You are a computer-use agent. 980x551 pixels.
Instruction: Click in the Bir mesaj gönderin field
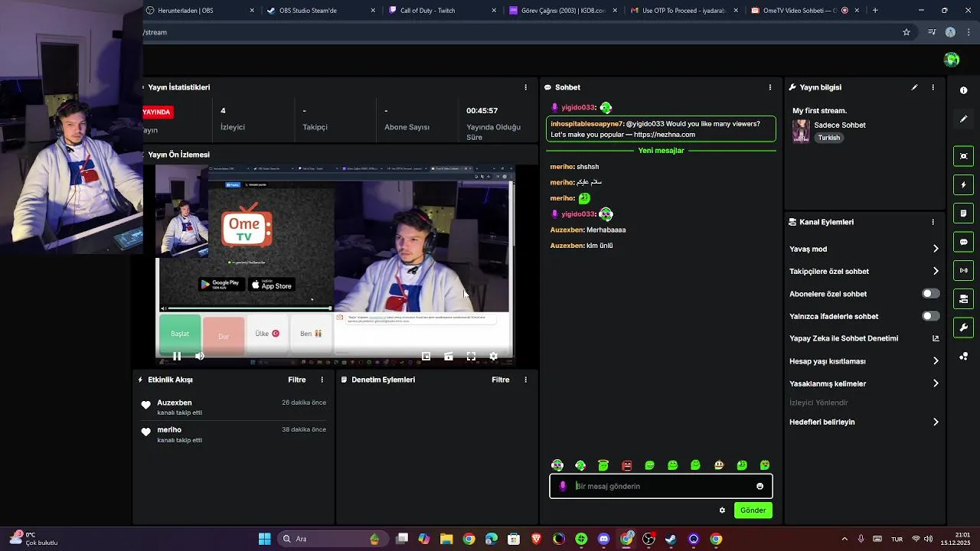661,486
